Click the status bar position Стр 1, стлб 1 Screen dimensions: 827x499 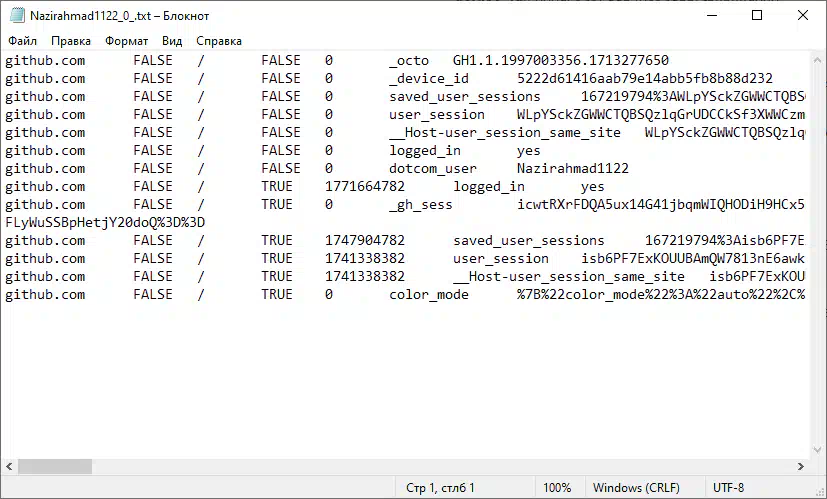pos(440,488)
